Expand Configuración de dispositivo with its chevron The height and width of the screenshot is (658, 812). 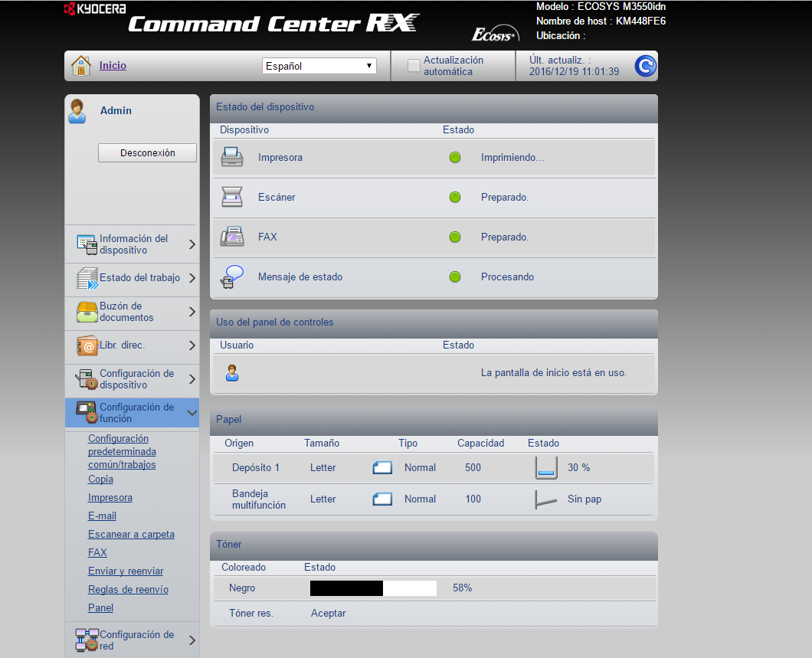pos(192,379)
